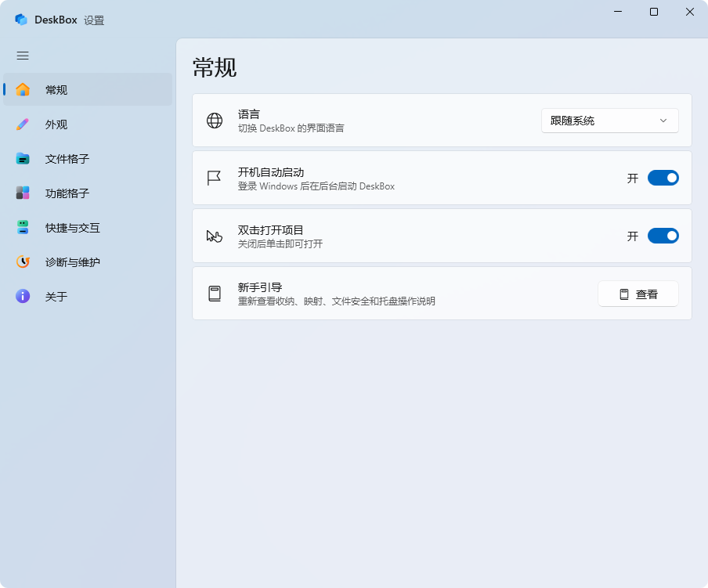
Task: Show the 关于 page
Action: coord(88,296)
